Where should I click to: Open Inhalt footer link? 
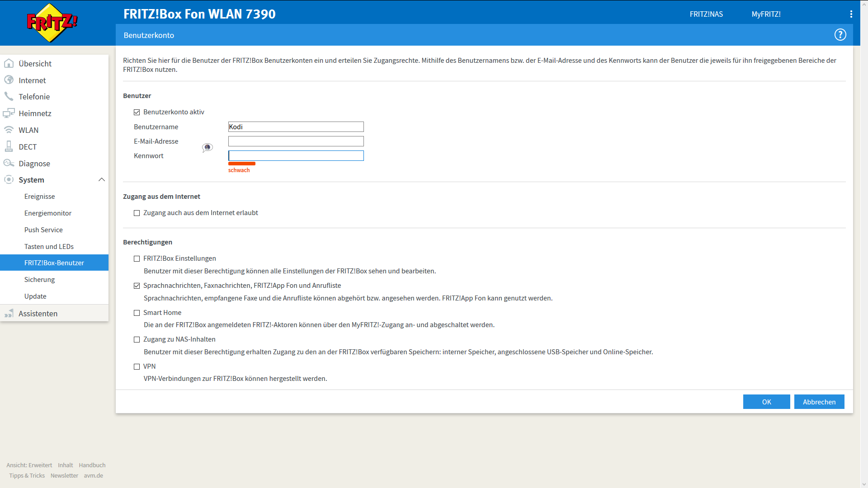[x=65, y=465]
